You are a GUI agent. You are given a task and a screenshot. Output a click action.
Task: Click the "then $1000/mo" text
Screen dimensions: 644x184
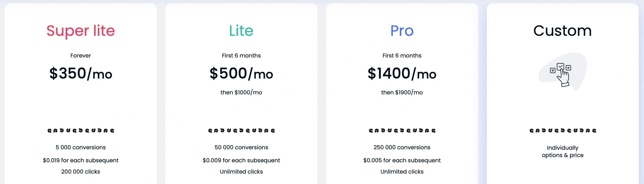coord(241,92)
